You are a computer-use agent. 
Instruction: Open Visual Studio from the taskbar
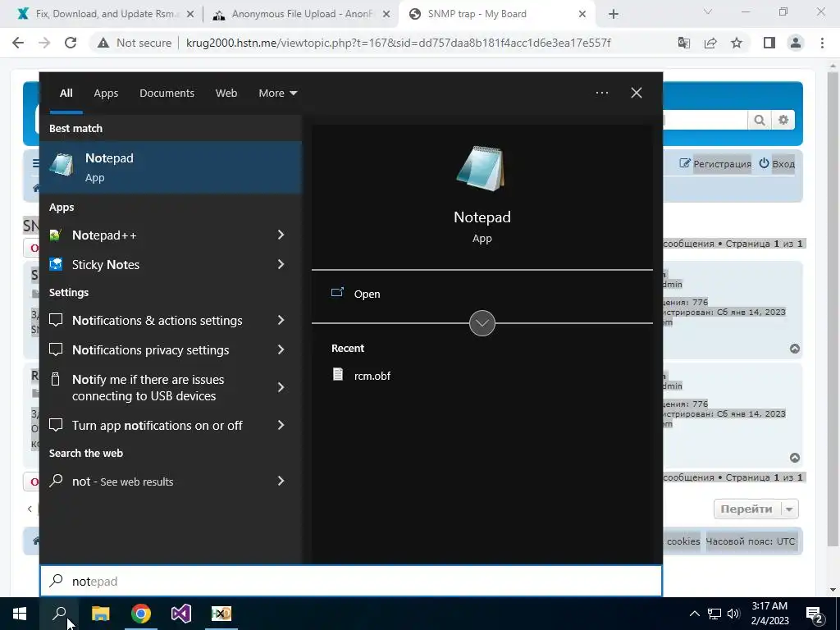[181, 614]
